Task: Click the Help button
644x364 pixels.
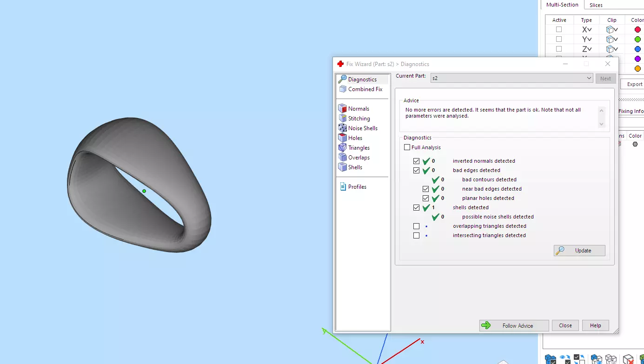Action: 595,325
